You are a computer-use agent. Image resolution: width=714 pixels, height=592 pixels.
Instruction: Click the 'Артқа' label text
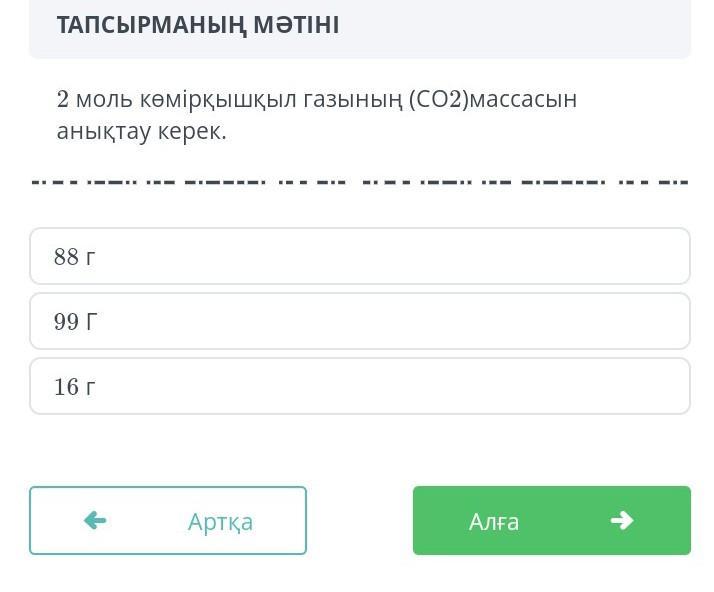(220, 521)
